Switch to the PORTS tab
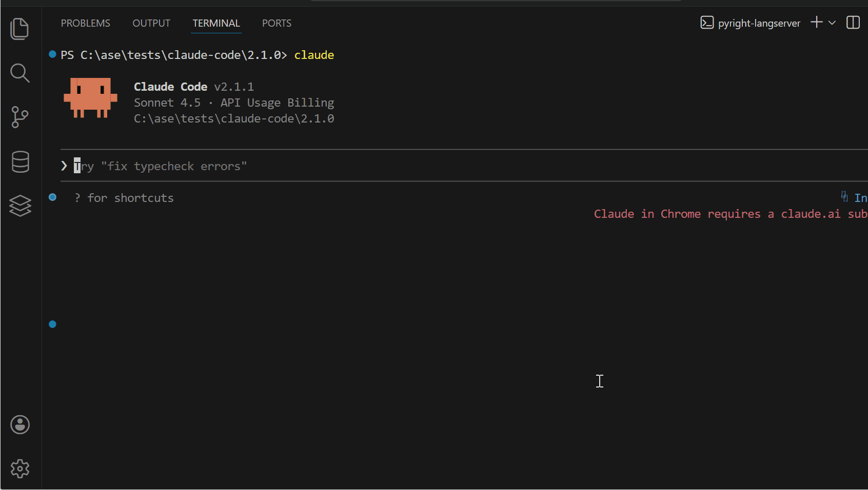 pos(277,23)
